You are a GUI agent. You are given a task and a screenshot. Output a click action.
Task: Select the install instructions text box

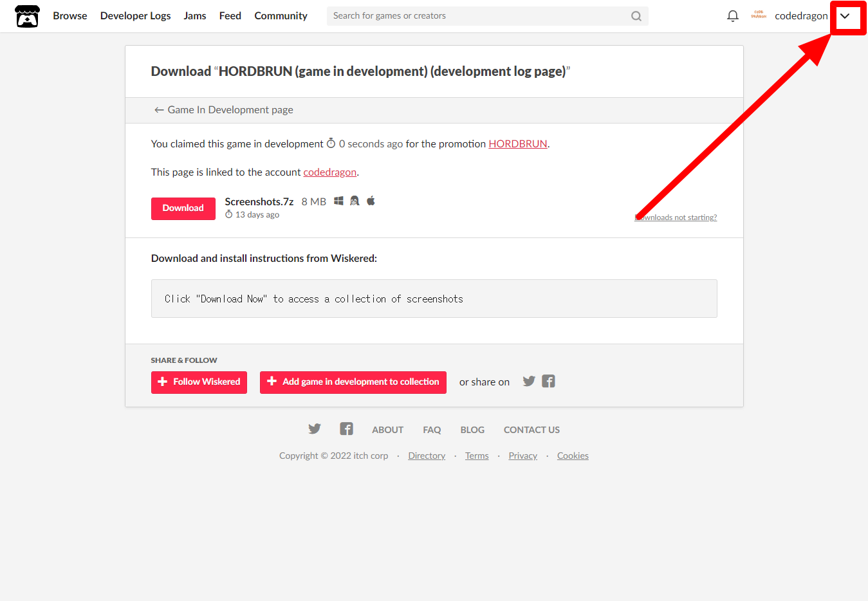click(434, 299)
